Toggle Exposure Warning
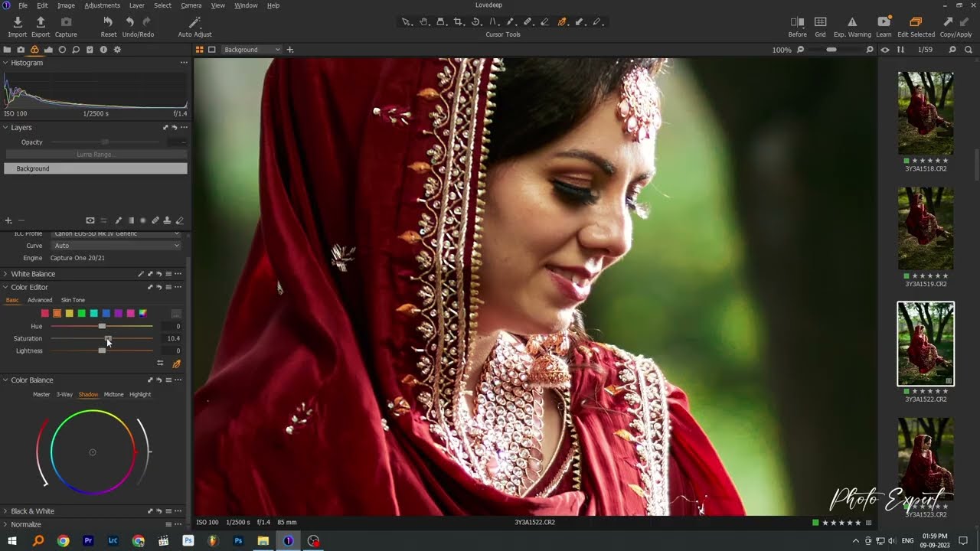The width and height of the screenshot is (980, 551). (x=852, y=22)
